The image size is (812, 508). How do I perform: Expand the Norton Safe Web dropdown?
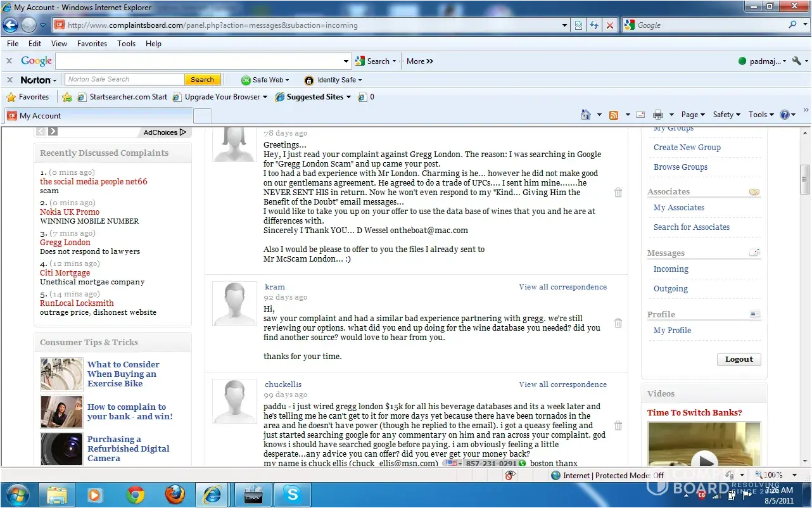(265, 80)
